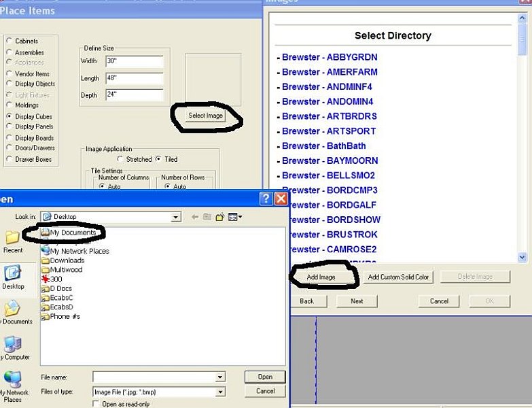Click the Next button in Images window

click(x=357, y=301)
